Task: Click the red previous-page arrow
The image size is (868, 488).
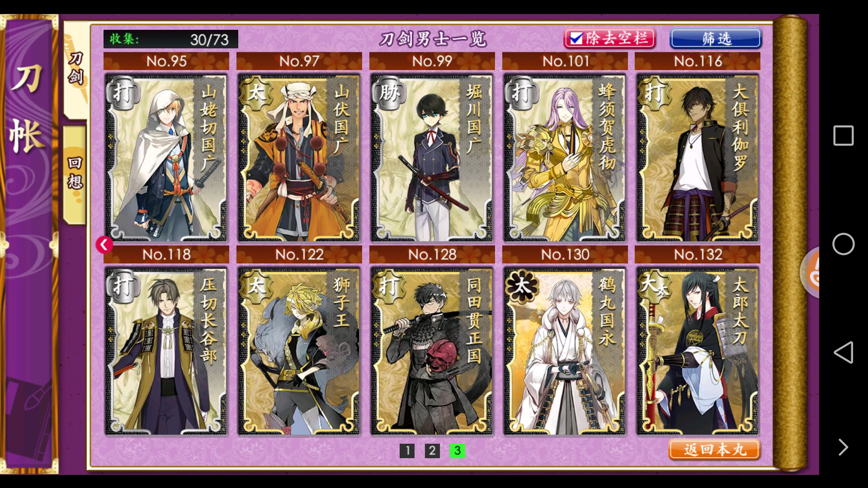Action: click(104, 244)
